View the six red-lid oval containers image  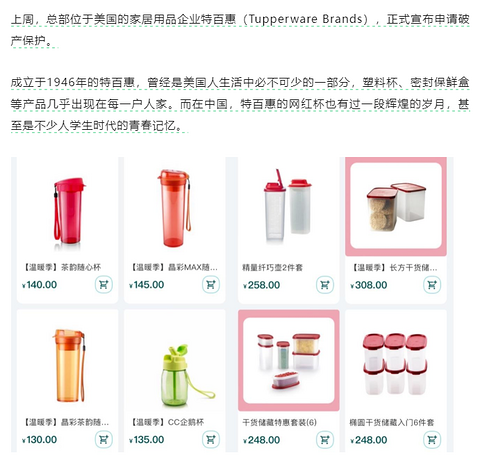[x=395, y=363]
